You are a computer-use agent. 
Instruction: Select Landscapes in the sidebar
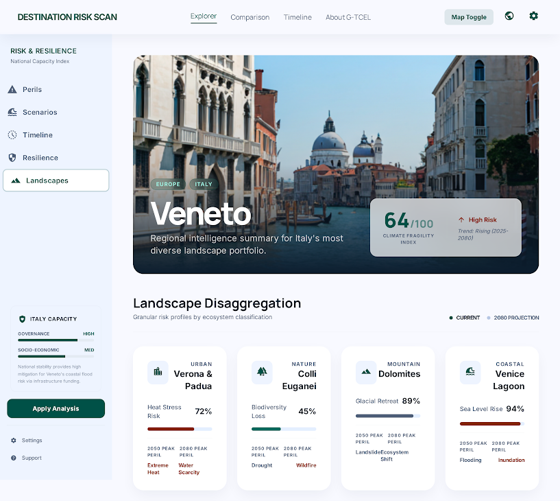[x=56, y=180]
